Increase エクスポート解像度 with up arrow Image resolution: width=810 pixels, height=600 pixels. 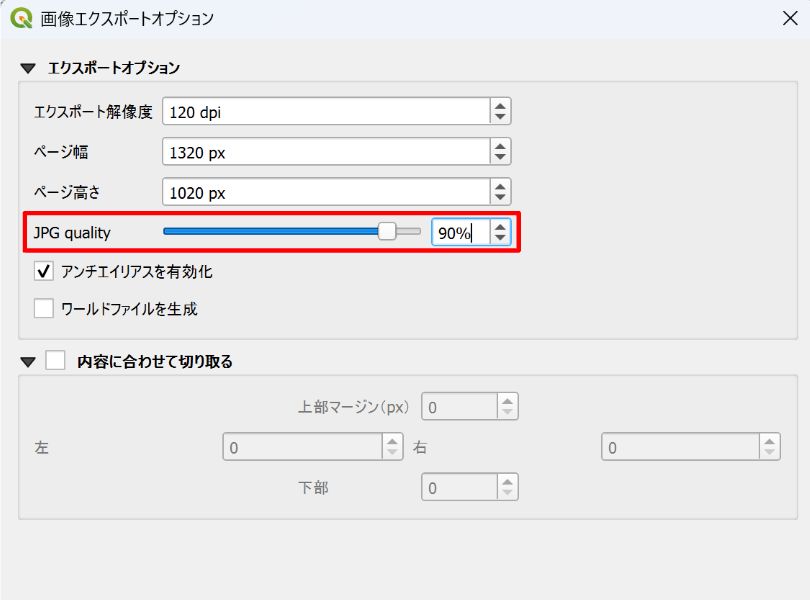tap(500, 106)
